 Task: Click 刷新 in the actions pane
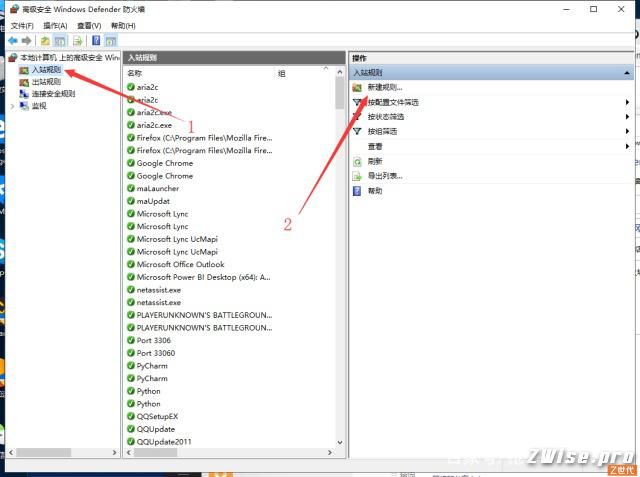point(375,161)
